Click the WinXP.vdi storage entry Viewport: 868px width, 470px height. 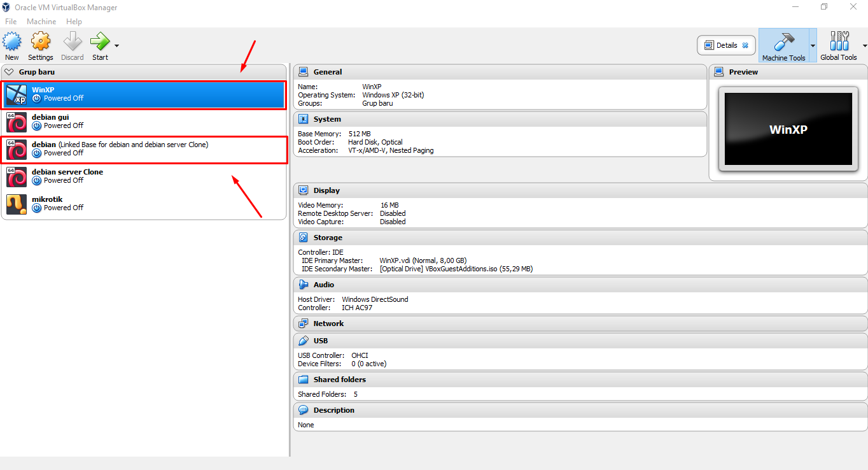(x=423, y=260)
